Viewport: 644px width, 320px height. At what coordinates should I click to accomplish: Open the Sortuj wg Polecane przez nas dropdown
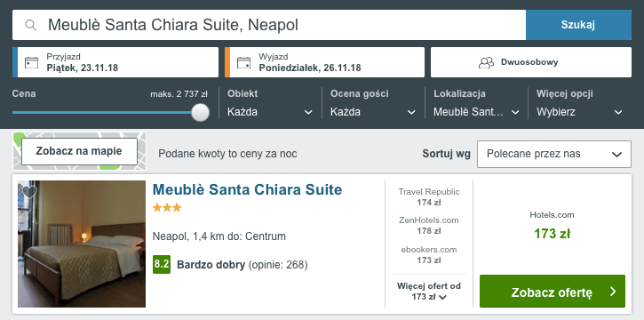click(554, 154)
